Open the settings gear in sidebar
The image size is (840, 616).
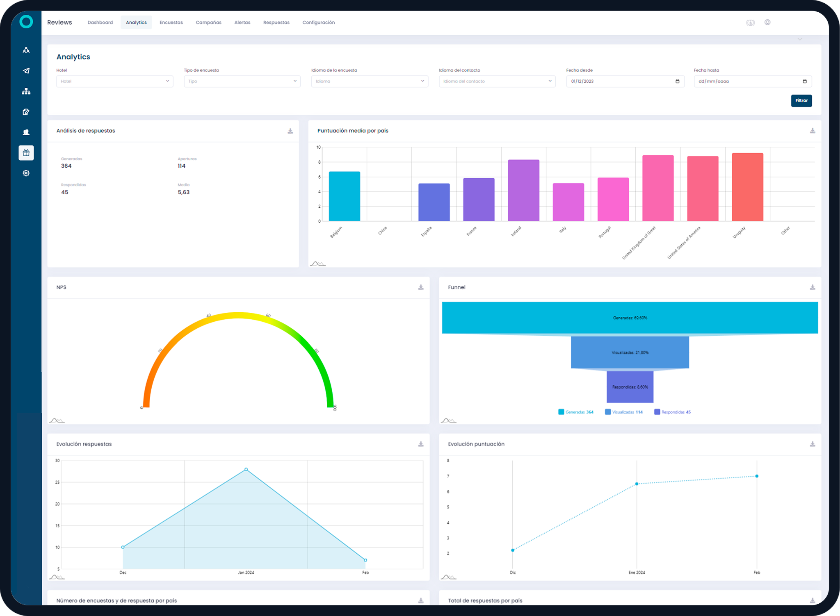pyautogui.click(x=26, y=173)
